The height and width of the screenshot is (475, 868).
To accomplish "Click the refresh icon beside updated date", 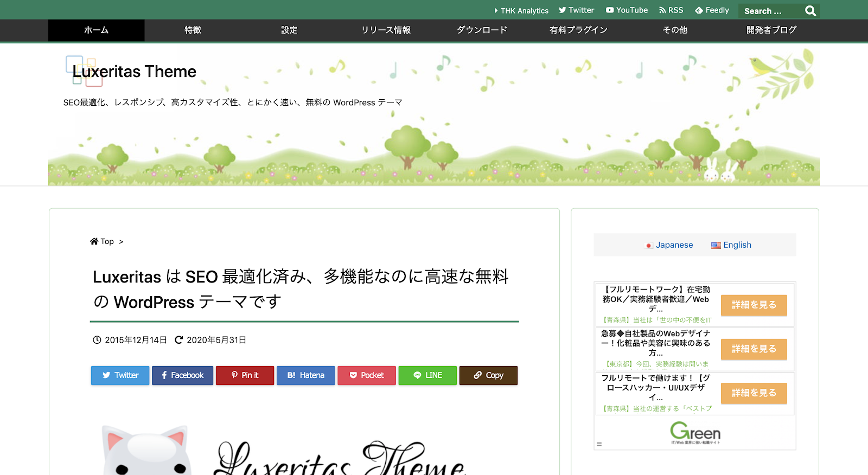I will pyautogui.click(x=178, y=340).
